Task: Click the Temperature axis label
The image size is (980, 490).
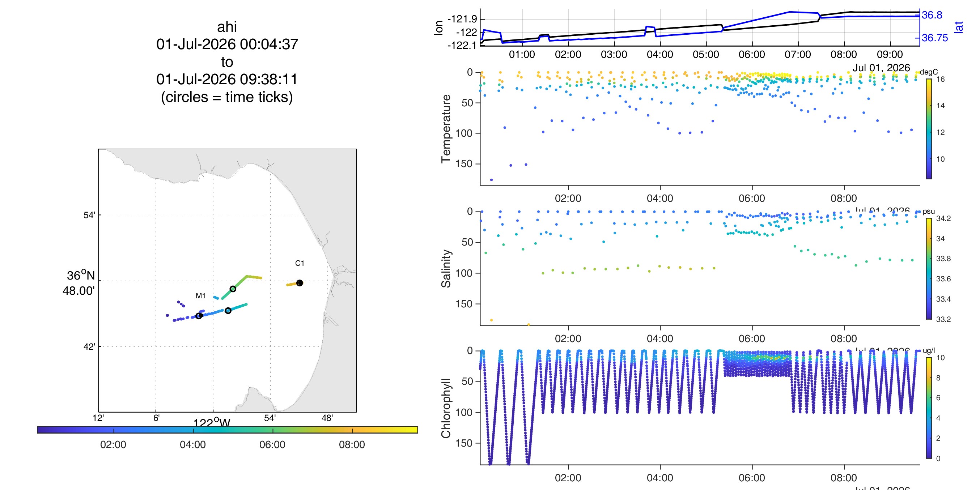Action: coord(446,129)
